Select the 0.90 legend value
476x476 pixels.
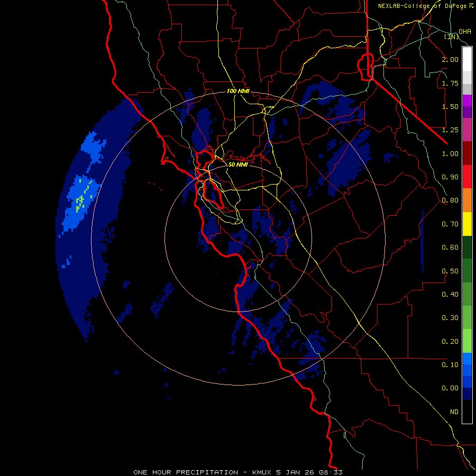(x=450, y=177)
